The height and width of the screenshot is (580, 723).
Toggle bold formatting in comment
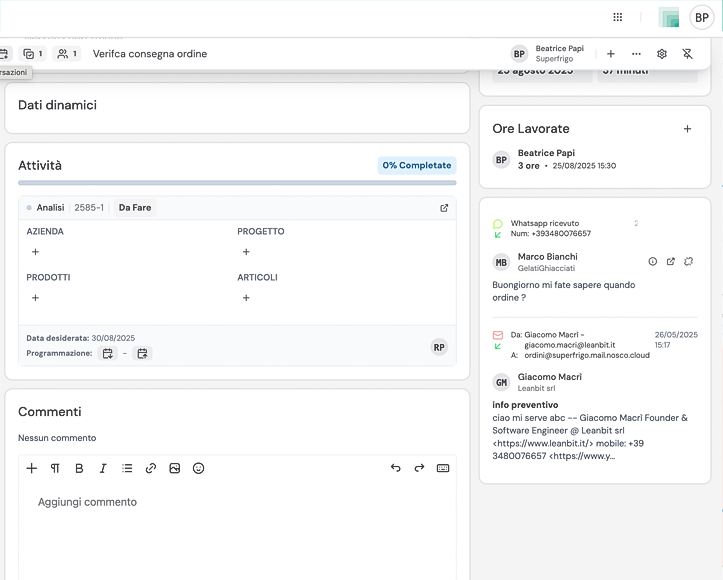(79, 468)
